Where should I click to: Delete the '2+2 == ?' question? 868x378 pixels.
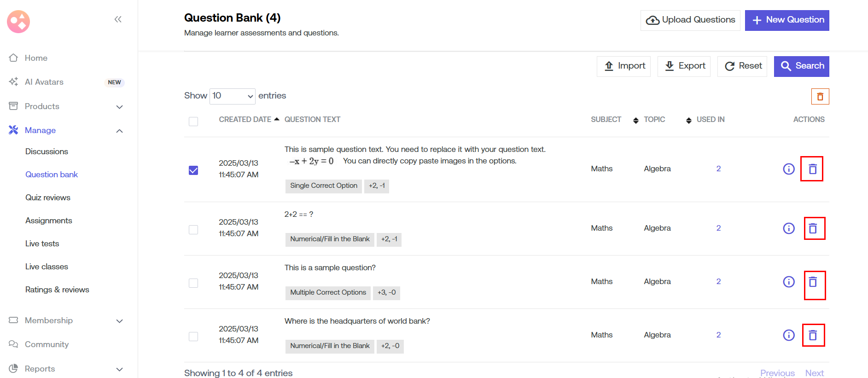click(x=813, y=228)
